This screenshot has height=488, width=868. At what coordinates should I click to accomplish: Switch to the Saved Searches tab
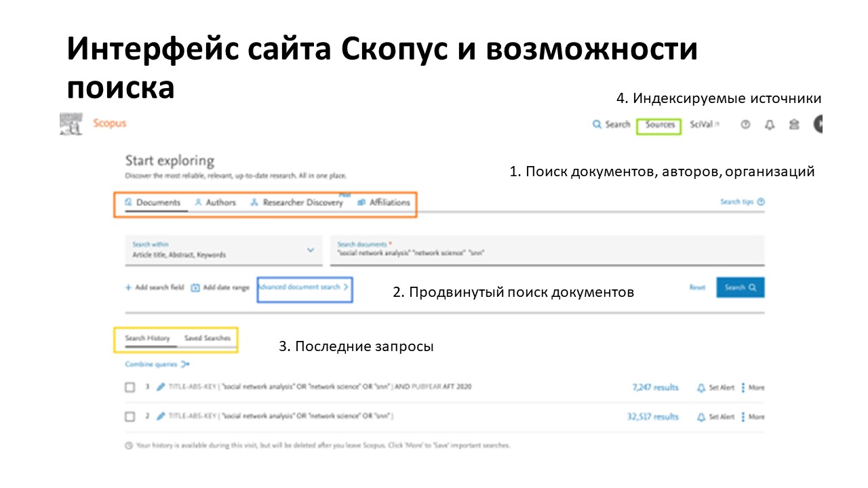click(x=208, y=338)
